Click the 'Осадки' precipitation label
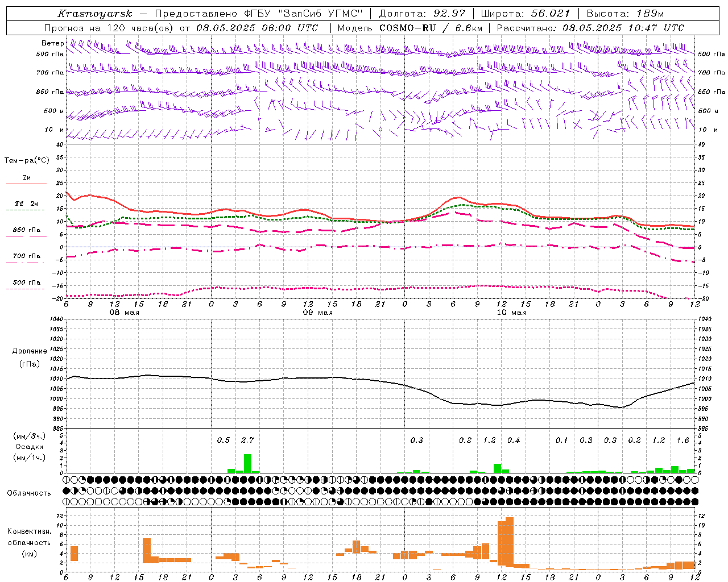This screenshot has width=728, height=582. click(x=30, y=447)
